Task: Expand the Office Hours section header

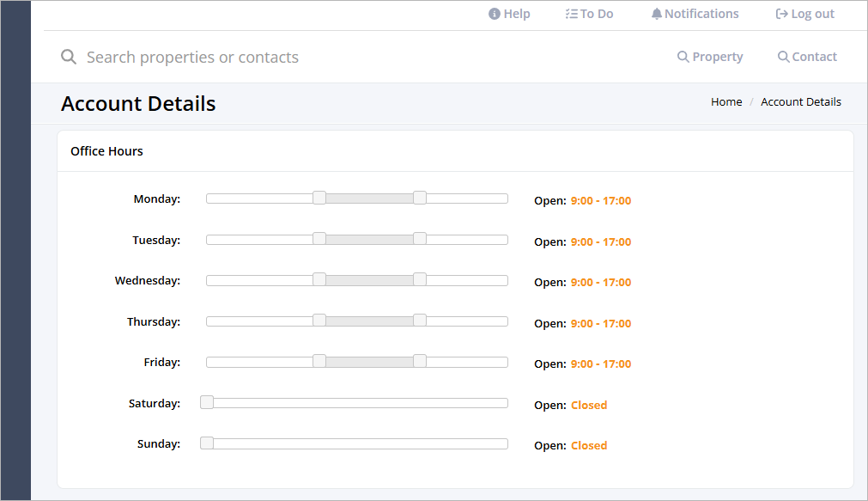Action: click(106, 150)
